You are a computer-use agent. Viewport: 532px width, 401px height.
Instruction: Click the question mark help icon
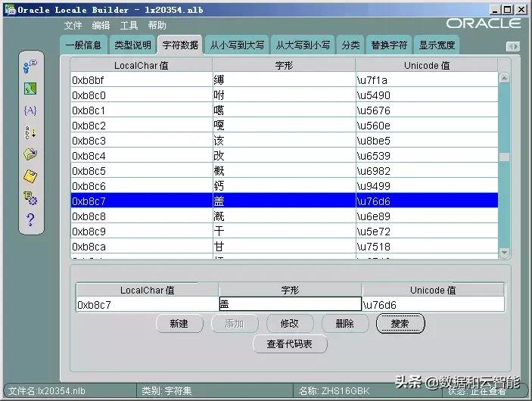(x=30, y=220)
